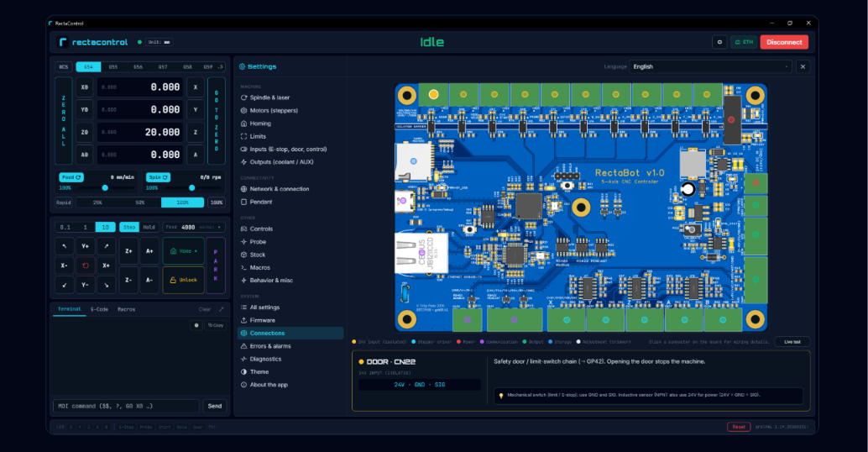The height and width of the screenshot is (452, 868).
Task: Open the Home button dropdown
Action: [x=183, y=251]
